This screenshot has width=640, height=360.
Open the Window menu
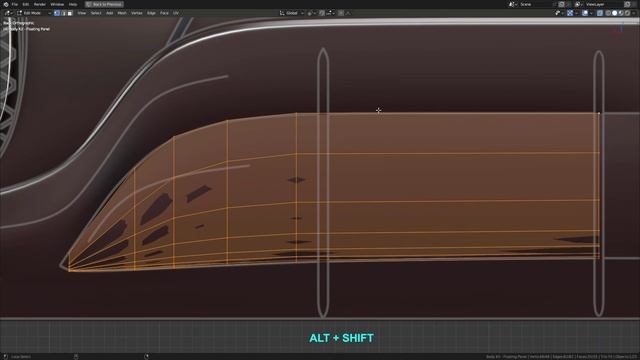[57, 4]
